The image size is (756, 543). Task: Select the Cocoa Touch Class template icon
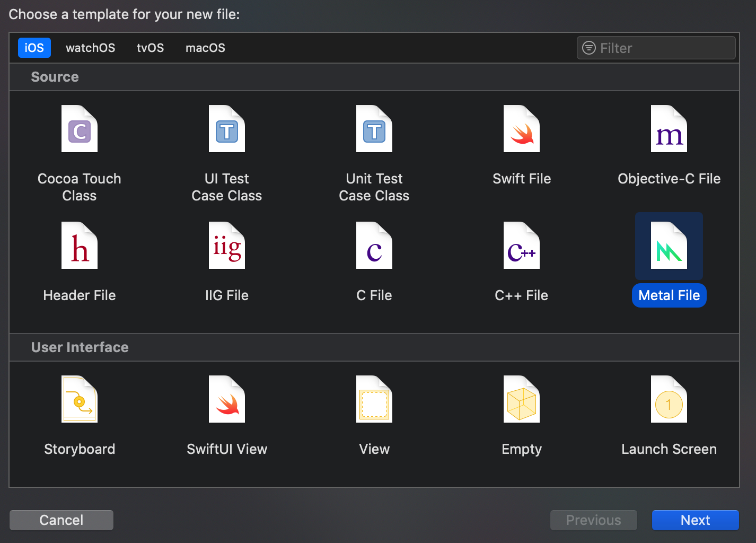point(80,129)
